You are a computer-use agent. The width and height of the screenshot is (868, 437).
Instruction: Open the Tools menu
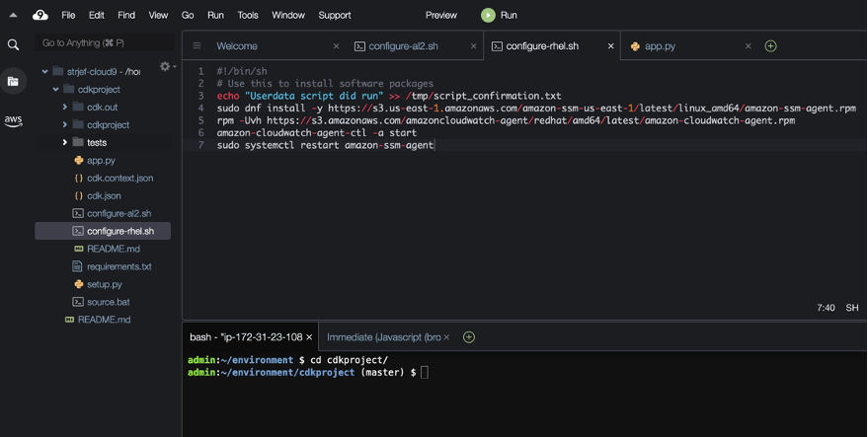248,15
